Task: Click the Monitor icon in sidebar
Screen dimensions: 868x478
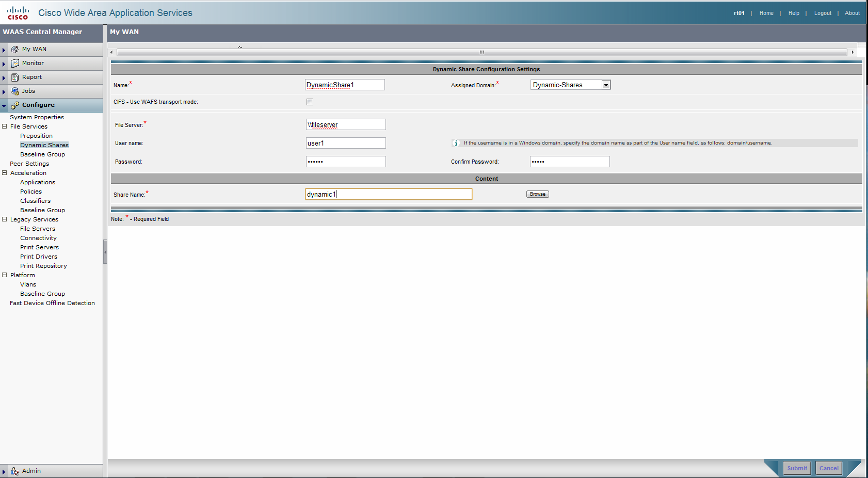Action: point(15,63)
